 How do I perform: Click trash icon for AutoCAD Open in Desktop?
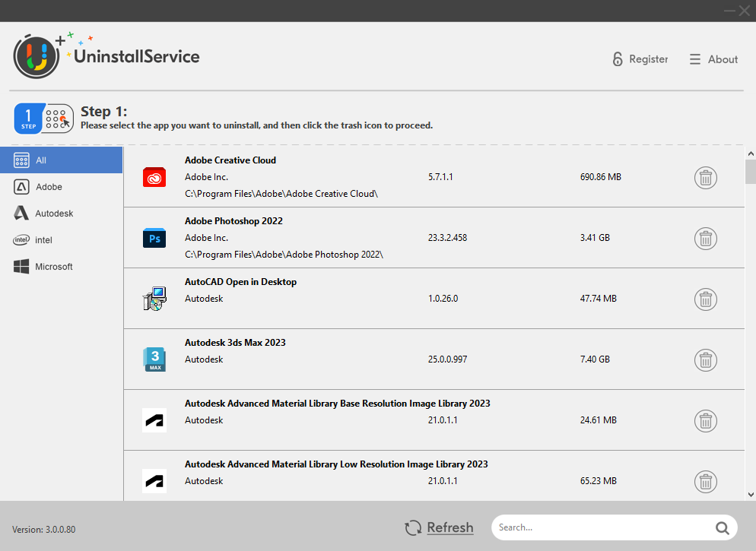705,299
